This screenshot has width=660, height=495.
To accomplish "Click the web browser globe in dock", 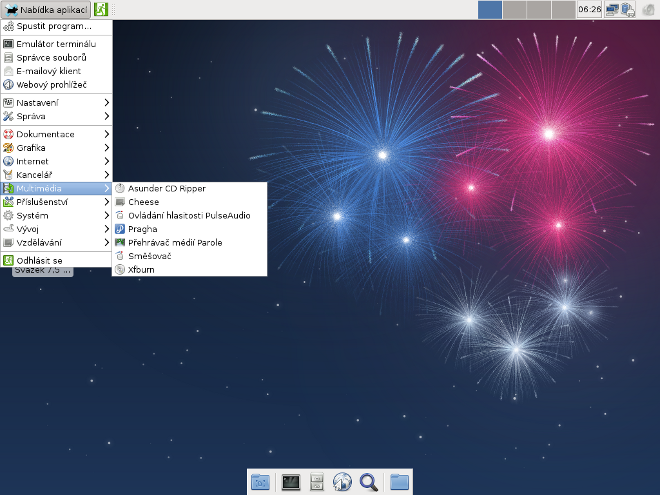I will (x=342, y=482).
